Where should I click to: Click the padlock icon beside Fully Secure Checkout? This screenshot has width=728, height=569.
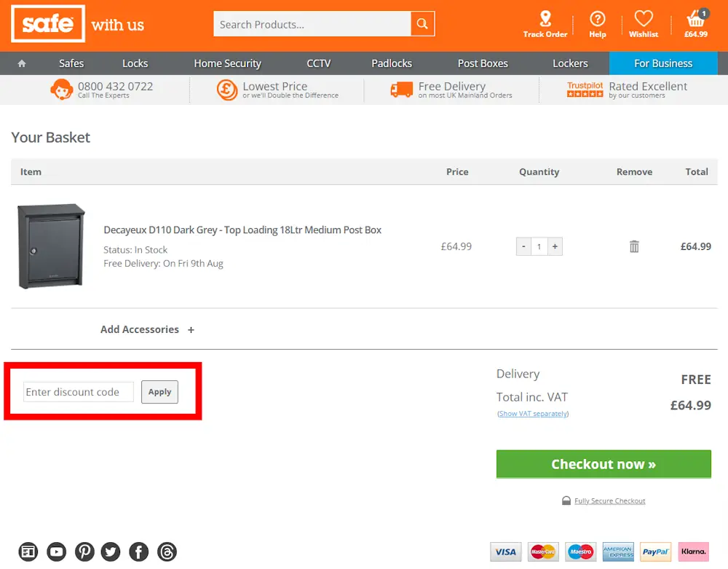click(566, 501)
